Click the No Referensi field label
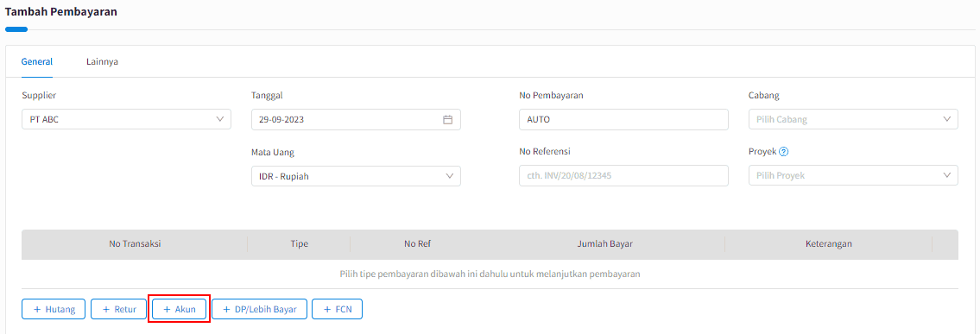The image size is (980, 334). click(544, 152)
